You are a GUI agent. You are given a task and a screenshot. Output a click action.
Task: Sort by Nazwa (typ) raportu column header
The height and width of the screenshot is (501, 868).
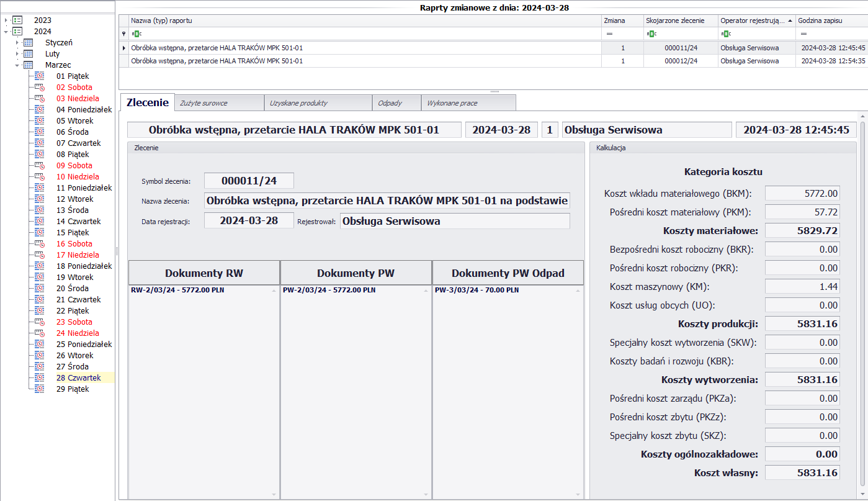click(x=365, y=20)
